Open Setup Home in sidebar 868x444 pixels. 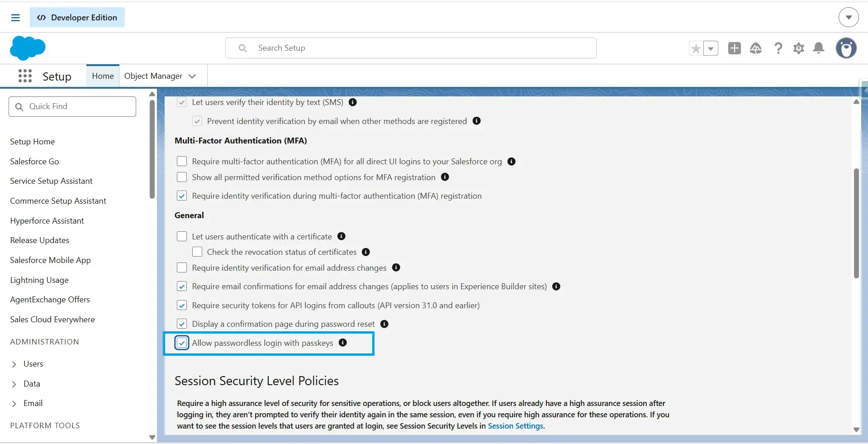33,142
